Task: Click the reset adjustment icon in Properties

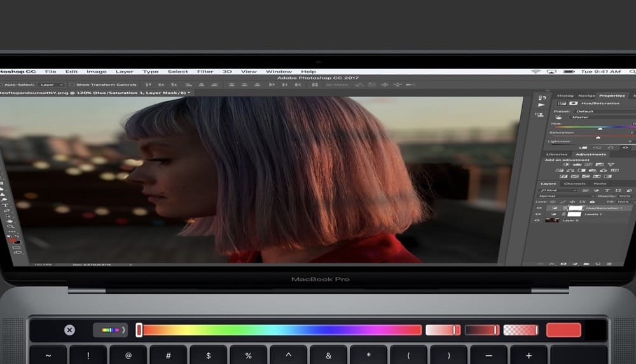Action: coord(611,148)
